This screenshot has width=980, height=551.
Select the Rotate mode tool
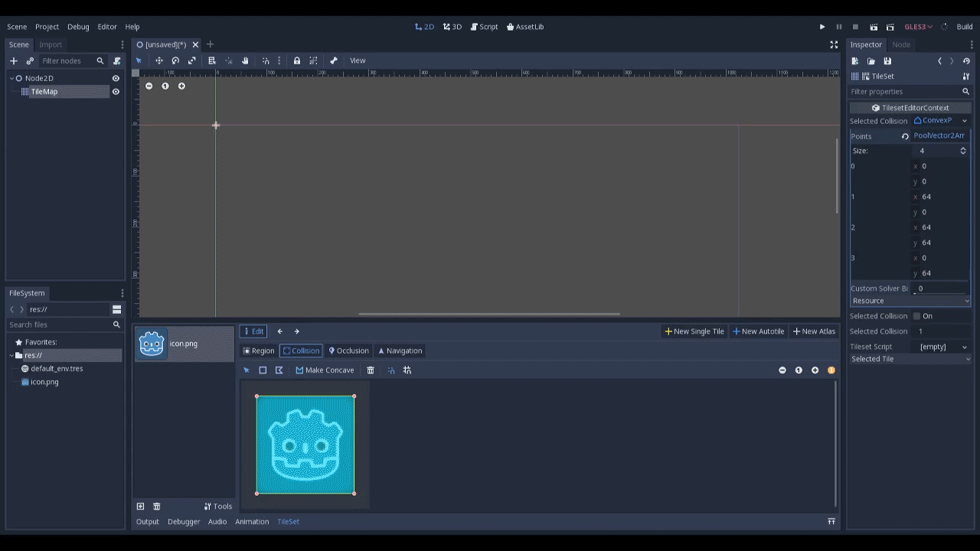(x=175, y=60)
